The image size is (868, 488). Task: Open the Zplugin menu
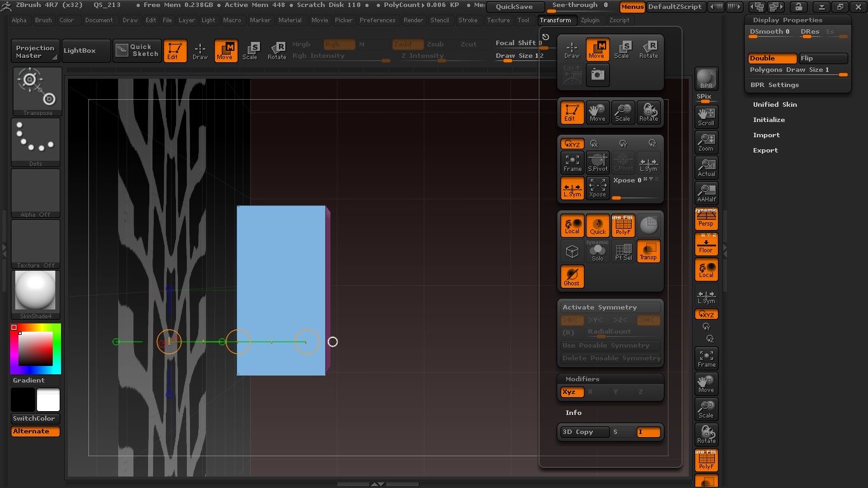[590, 20]
